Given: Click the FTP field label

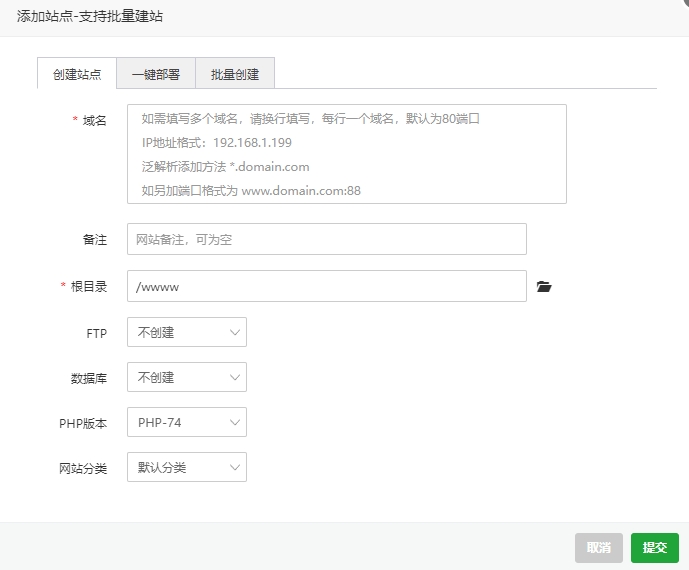Looking at the screenshot, I should 96,333.
